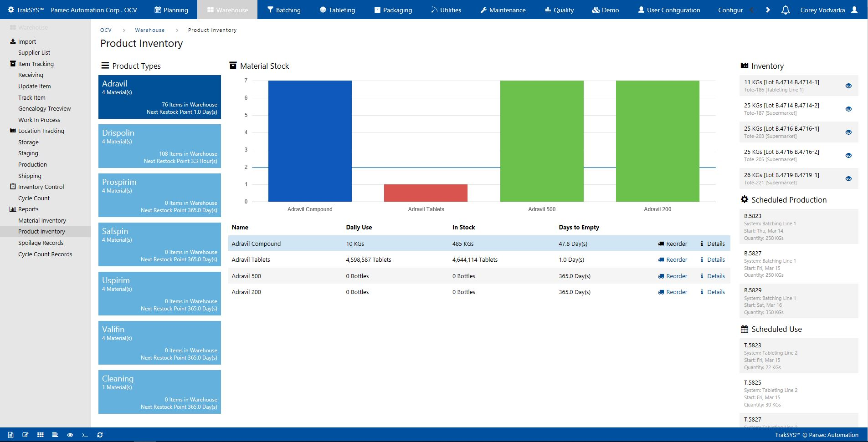The height and width of the screenshot is (442, 868).
Task: Click the grid view icon in bottom bar
Action: click(x=41, y=435)
